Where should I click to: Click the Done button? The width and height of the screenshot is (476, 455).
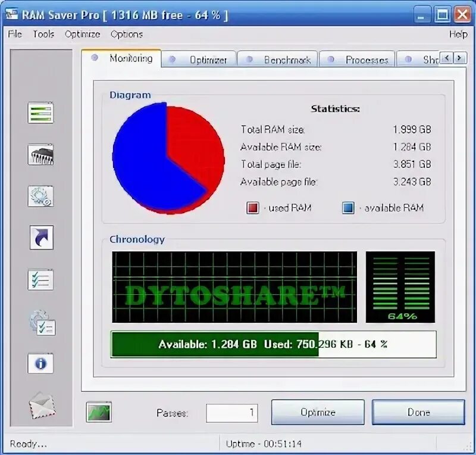point(418,412)
